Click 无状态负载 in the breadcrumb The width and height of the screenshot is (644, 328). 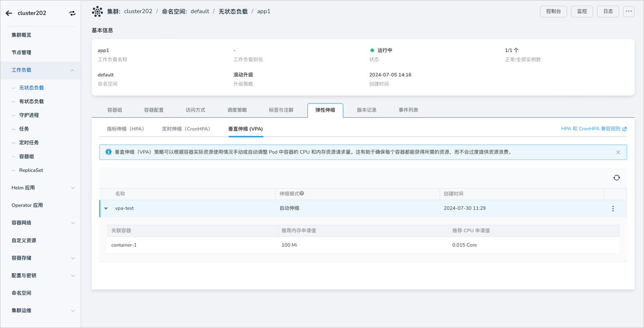tap(233, 12)
